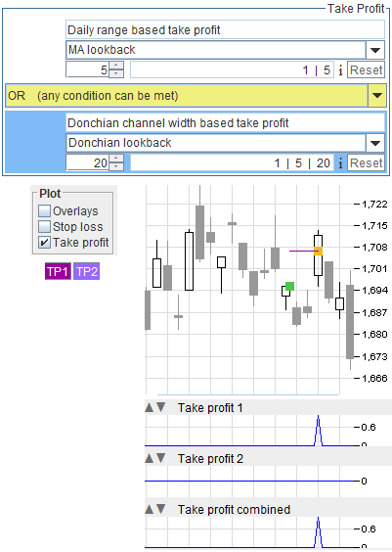
Task: Click the Donchian lookback value field showing 20
Action: [88, 162]
